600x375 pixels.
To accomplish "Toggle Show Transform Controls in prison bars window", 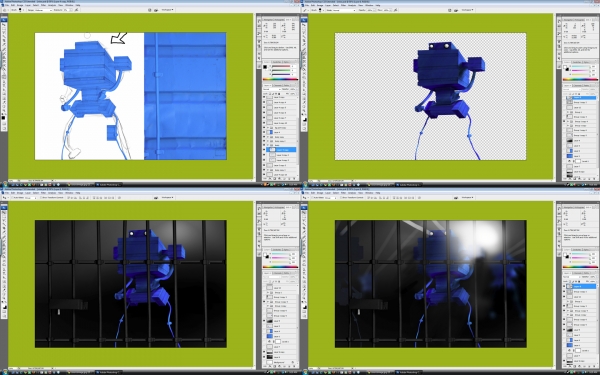I will (x=41, y=197).
